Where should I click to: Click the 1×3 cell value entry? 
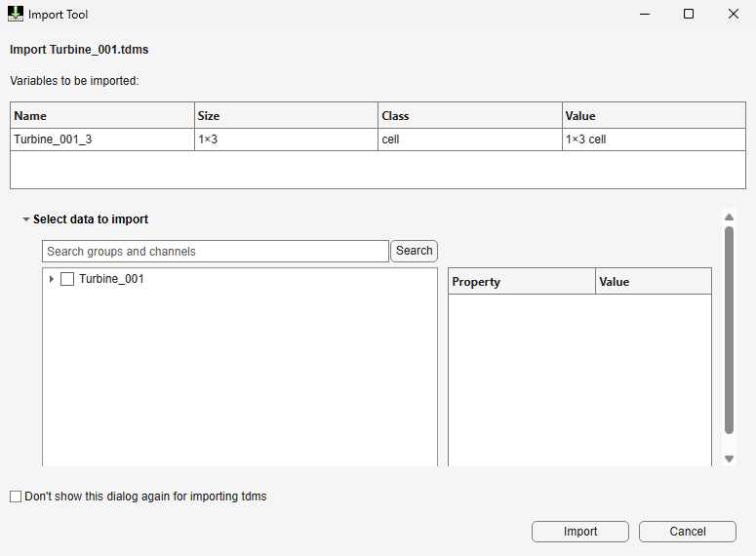pyautogui.click(x=654, y=139)
